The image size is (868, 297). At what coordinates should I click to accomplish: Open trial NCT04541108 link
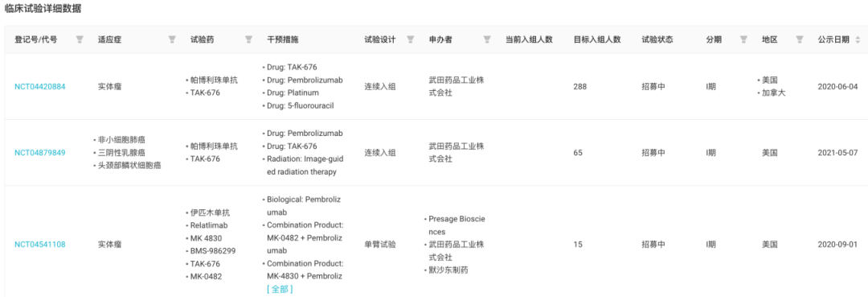(40, 244)
